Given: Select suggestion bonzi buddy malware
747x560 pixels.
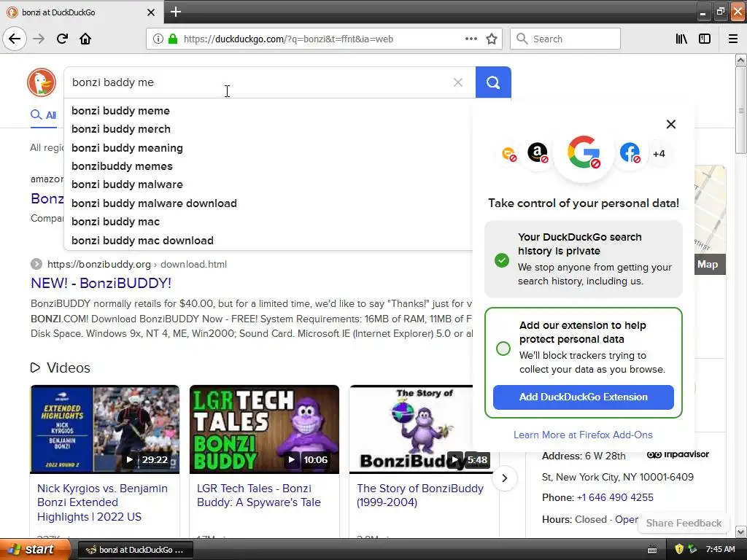Looking at the screenshot, I should click(268, 184).
